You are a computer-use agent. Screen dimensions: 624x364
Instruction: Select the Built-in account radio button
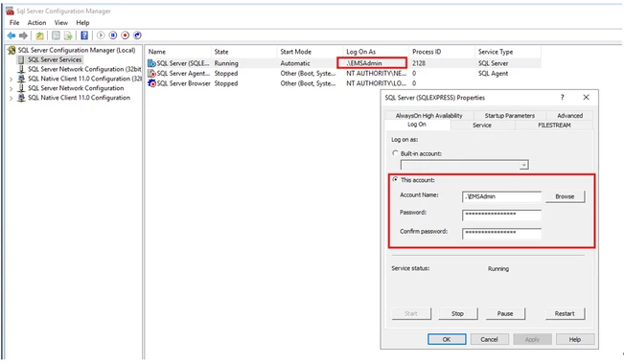coord(395,153)
